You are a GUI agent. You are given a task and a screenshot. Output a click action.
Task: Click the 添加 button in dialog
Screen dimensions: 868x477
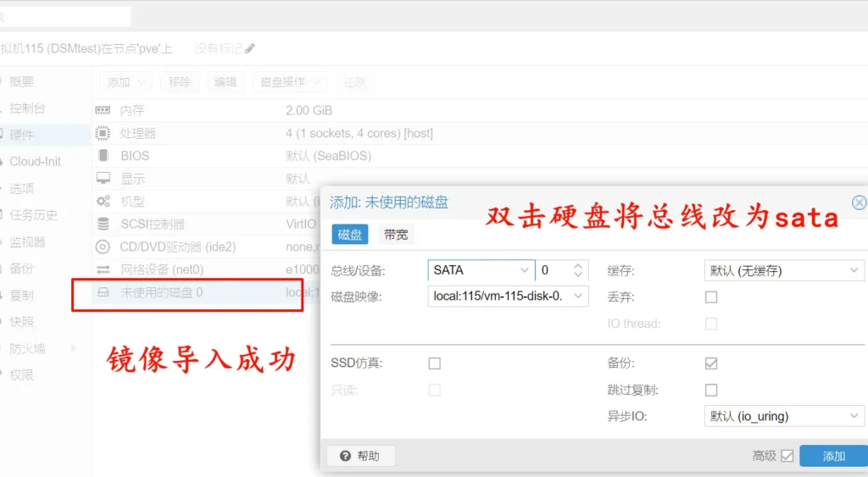(x=833, y=456)
